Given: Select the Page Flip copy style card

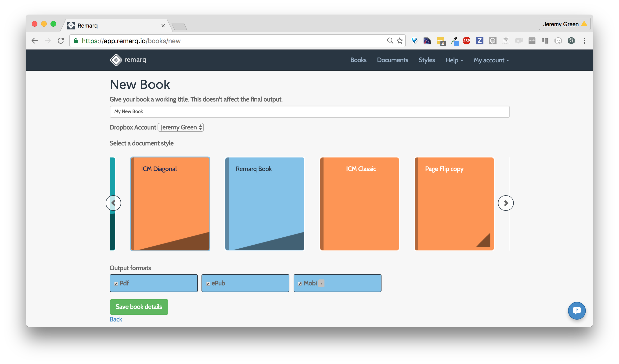Looking at the screenshot, I should (454, 204).
